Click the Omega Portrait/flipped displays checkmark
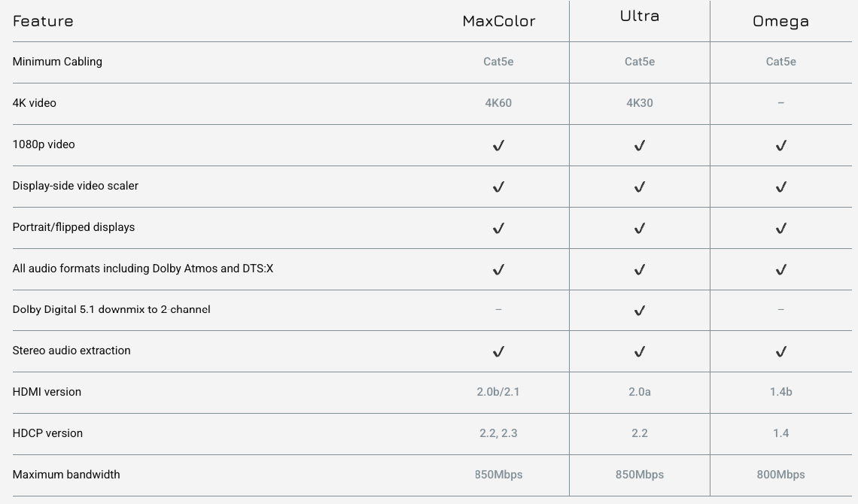The width and height of the screenshot is (858, 504). coord(780,228)
